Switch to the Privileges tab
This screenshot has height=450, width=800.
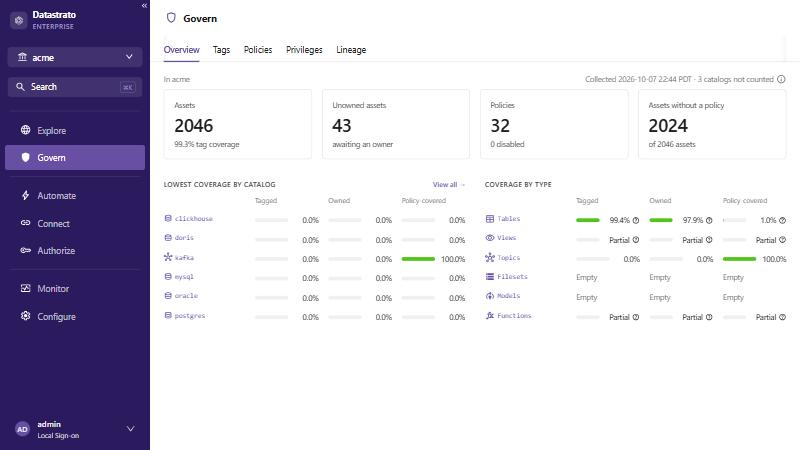(304, 49)
